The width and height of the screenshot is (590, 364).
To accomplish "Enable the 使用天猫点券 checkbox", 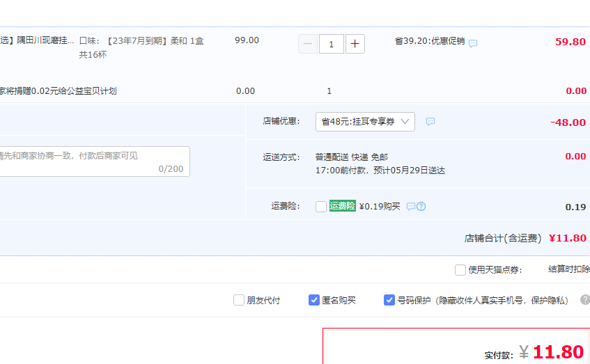I will 460,269.
